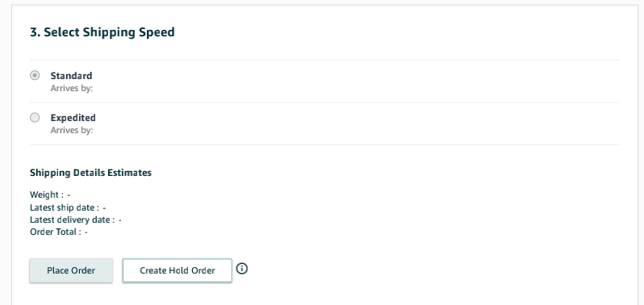This screenshot has width=644, height=305.
Task: Click the dash value after Latest ship date
Action: point(104,208)
